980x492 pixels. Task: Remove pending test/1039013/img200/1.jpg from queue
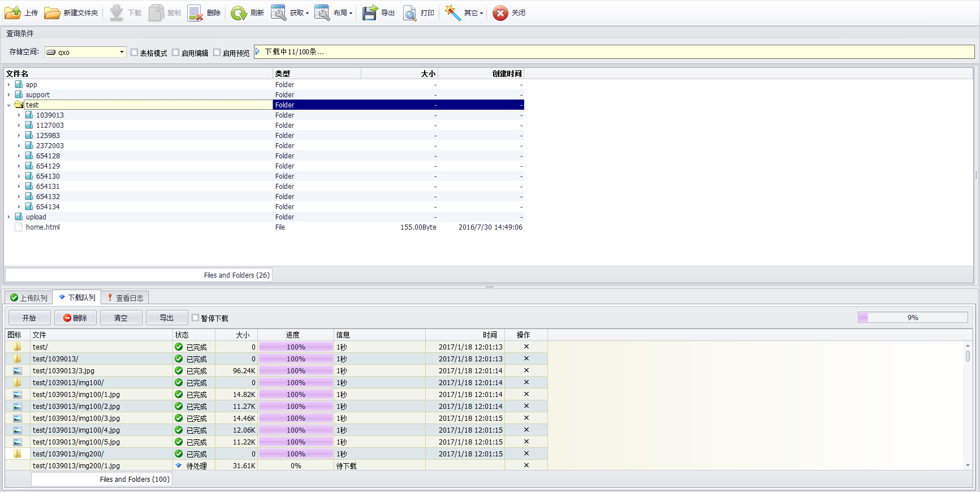(526, 465)
